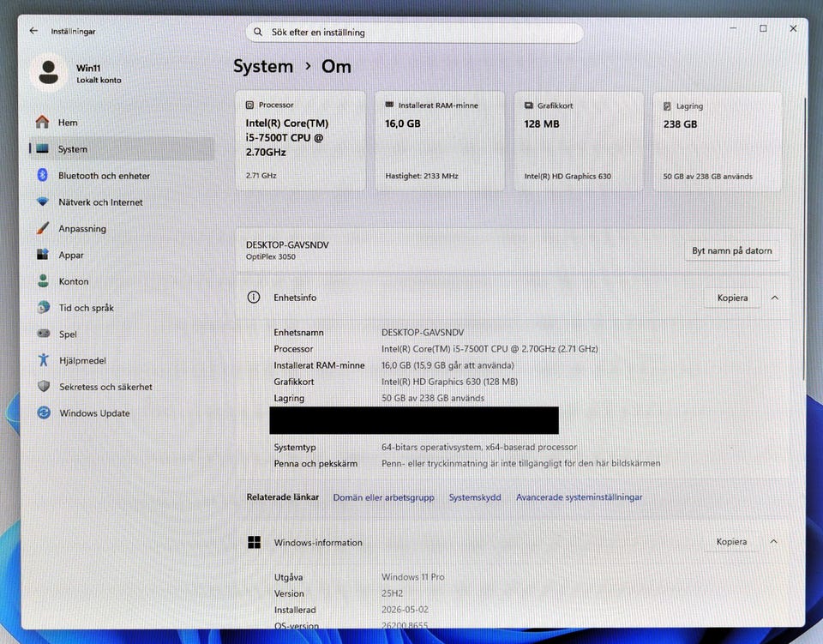
Task: Click Byt namn på datorn button
Action: pyautogui.click(x=731, y=251)
